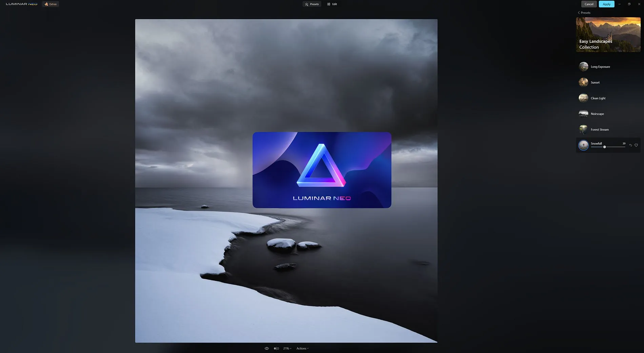Open the Presets tab

pos(312,4)
